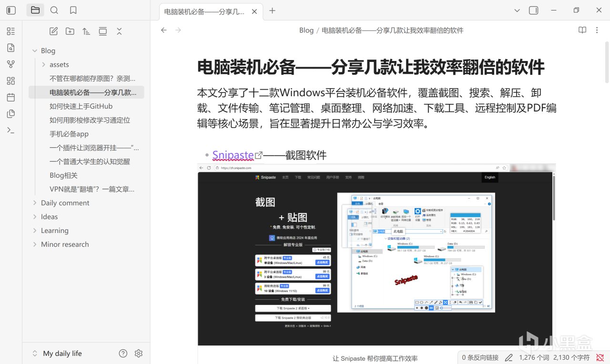Screen dimensions: 610x364
Task: Click the 1,276 个词 word count
Action: [534, 358]
